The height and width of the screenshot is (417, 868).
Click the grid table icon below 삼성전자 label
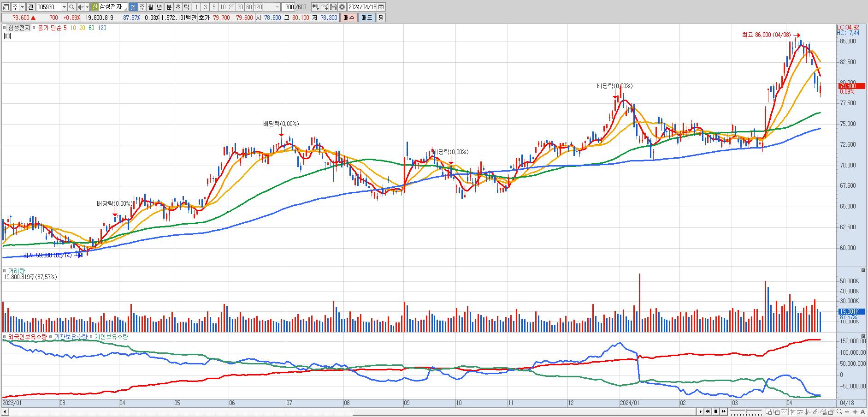(7, 36)
